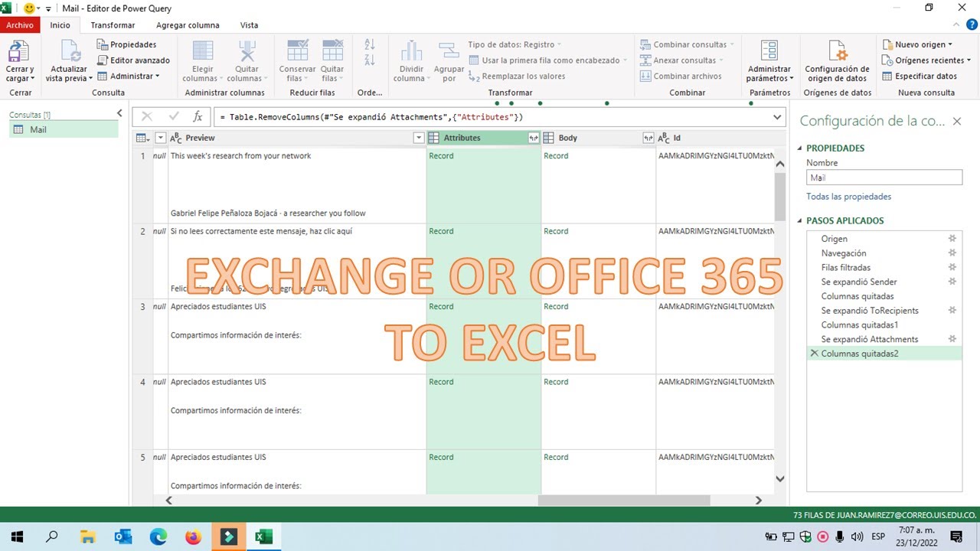Click Especificar datos
980x551 pixels.
click(920, 76)
